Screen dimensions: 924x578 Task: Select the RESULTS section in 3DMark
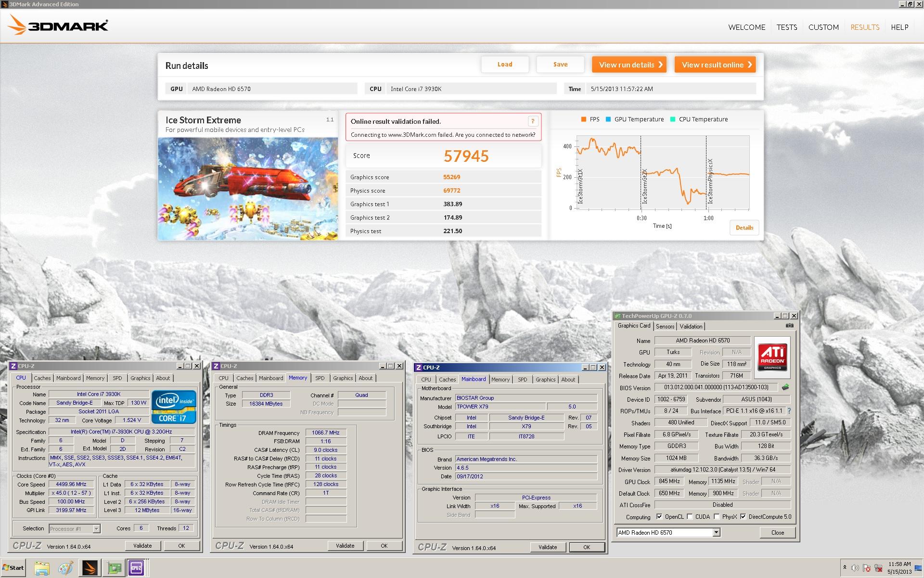click(x=865, y=27)
